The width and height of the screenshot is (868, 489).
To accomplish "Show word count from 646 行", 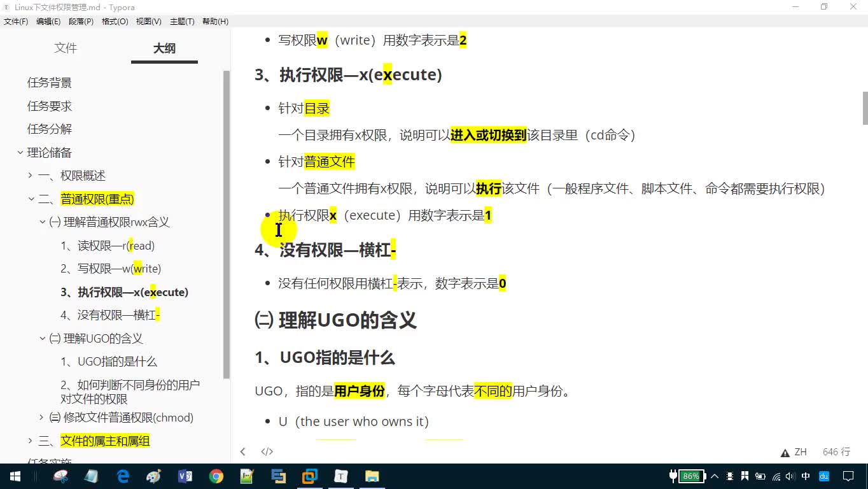I will click(836, 451).
